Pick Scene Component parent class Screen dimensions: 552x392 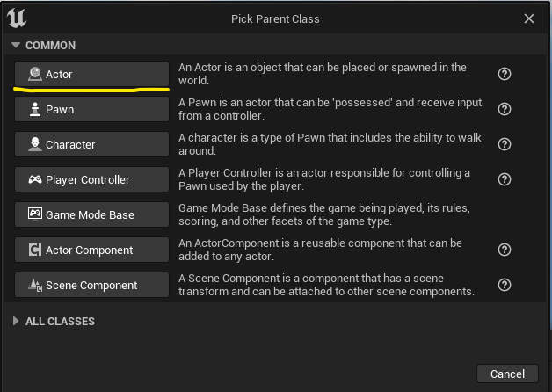coord(91,285)
